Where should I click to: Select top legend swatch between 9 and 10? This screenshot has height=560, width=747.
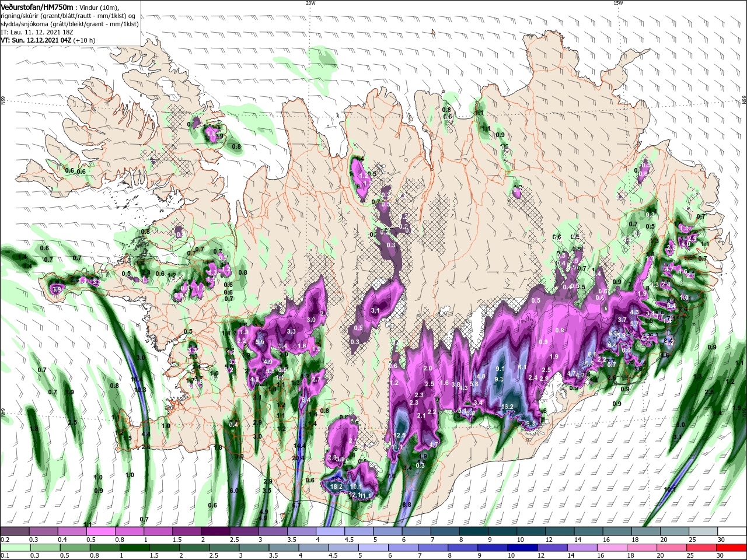pyautogui.click(x=502, y=531)
